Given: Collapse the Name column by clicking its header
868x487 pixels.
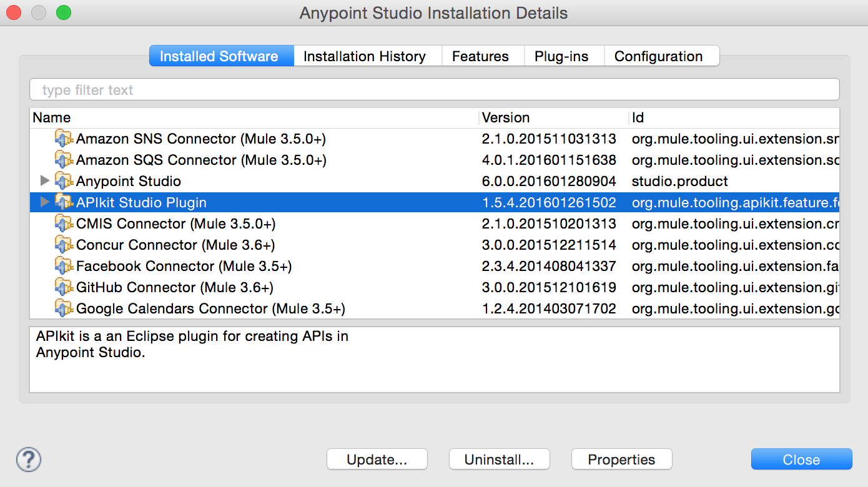Looking at the screenshot, I should [52, 117].
